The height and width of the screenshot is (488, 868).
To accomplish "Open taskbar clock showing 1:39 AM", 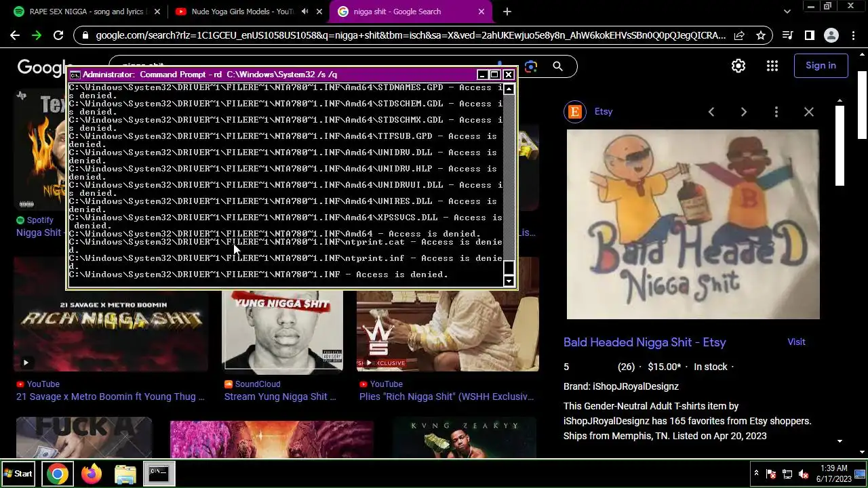I will (x=833, y=474).
